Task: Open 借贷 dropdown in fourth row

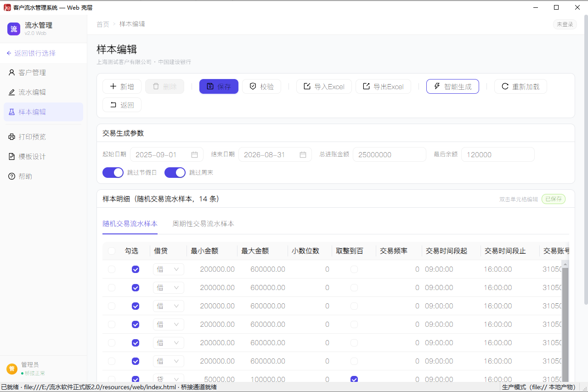Action: 169,324
